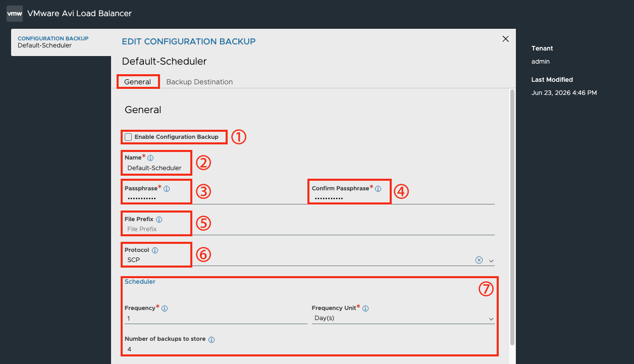Click the info icon next to Protocol
The image size is (634, 364).
155,250
